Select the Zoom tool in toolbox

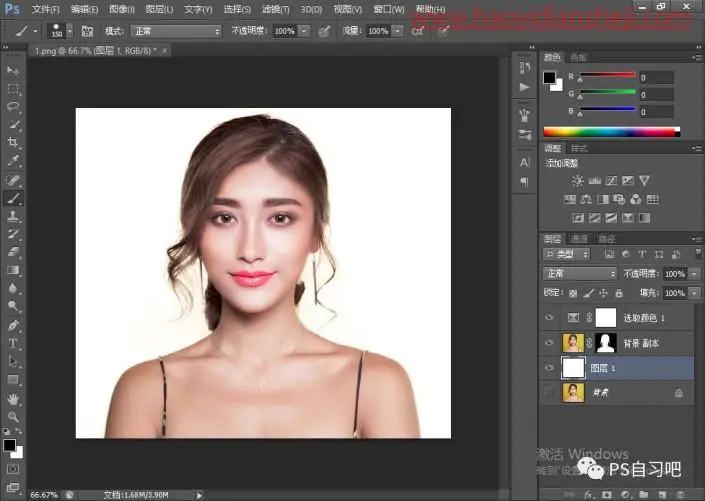click(x=13, y=417)
